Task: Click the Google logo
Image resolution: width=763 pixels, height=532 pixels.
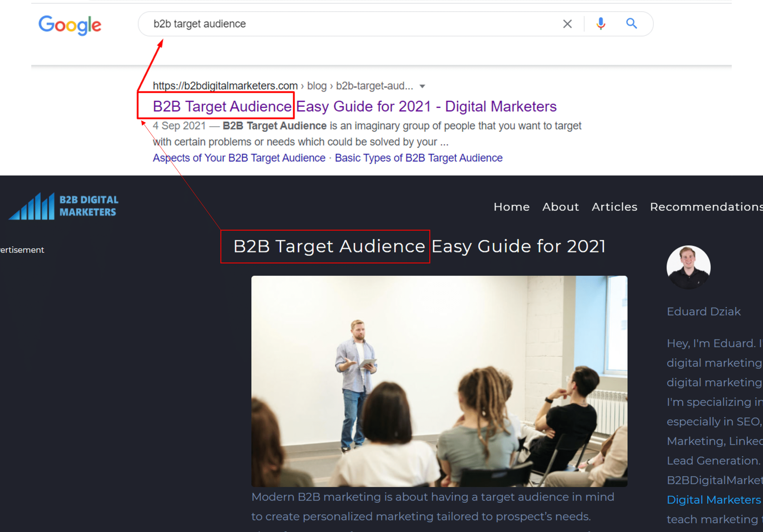Action: (70, 25)
